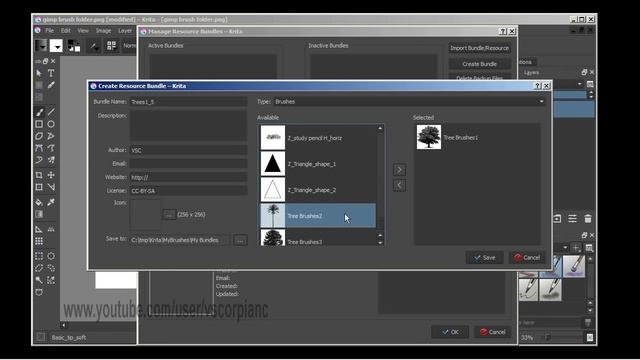This screenshot has width=640, height=360.
Task: Select the Elliptical Selection tool
Action: tap(51, 256)
